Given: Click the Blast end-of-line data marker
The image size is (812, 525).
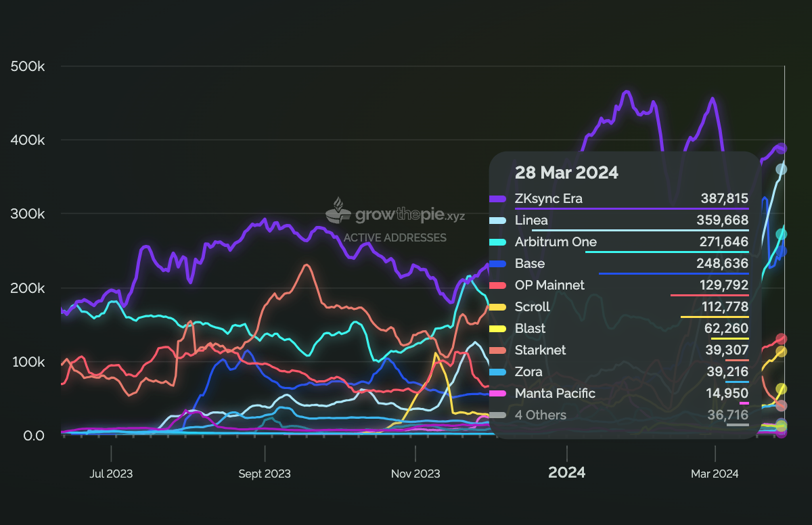Looking at the screenshot, I should click(781, 388).
